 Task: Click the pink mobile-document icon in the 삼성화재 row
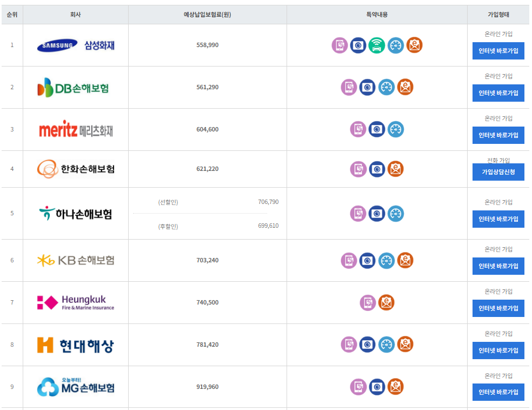pos(340,45)
